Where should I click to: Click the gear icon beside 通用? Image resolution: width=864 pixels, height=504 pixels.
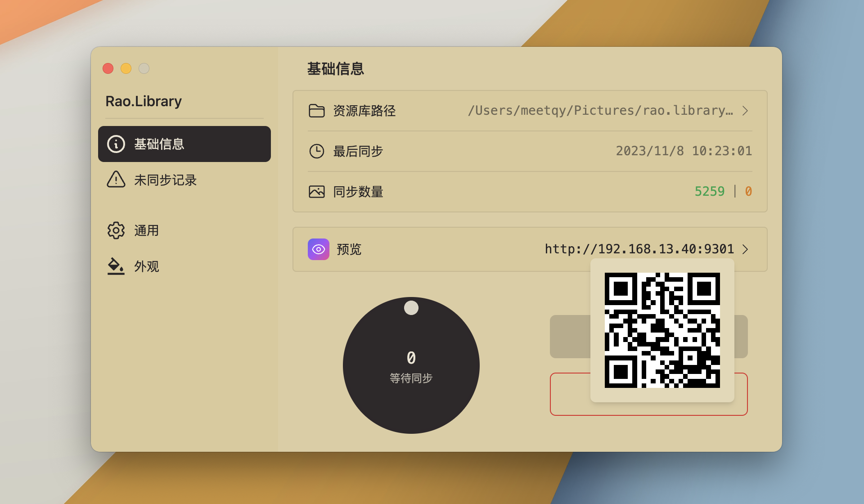pos(116,230)
